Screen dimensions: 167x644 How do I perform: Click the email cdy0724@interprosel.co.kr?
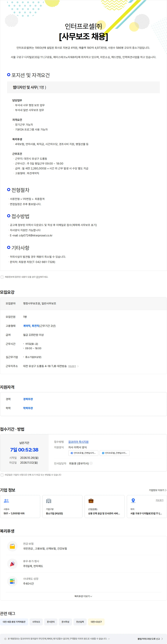pyautogui.click(x=35, y=235)
